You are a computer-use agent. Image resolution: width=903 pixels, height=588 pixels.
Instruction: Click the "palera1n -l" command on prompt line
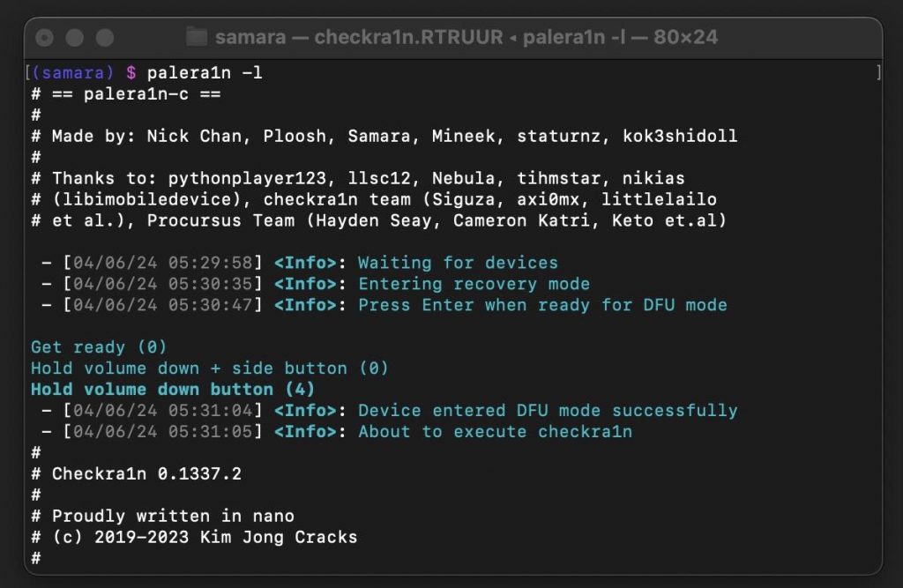tap(205, 73)
